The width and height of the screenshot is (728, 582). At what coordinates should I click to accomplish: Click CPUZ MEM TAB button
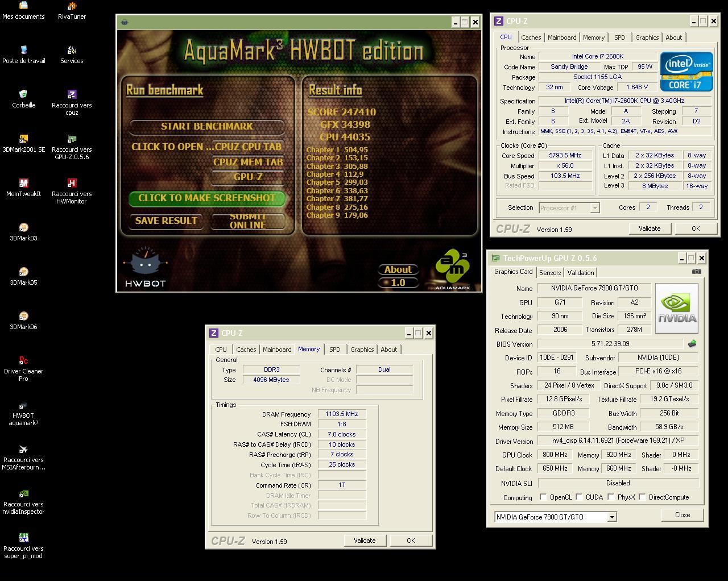[248, 162]
